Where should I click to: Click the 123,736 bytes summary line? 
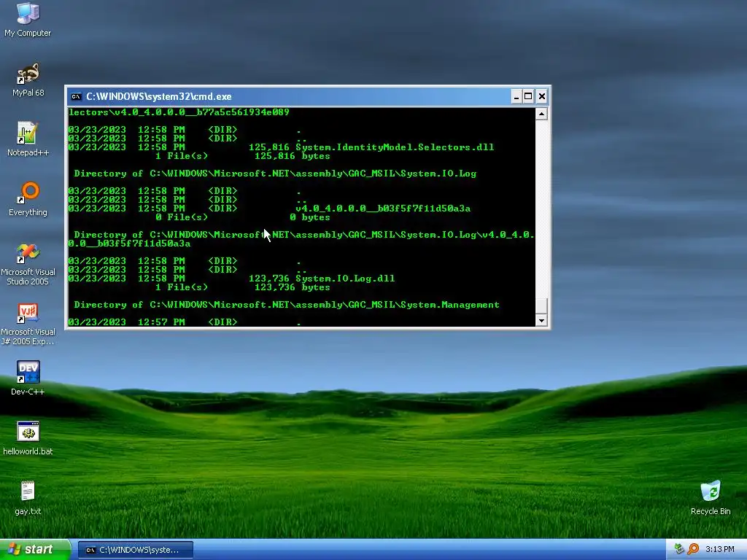(x=242, y=287)
